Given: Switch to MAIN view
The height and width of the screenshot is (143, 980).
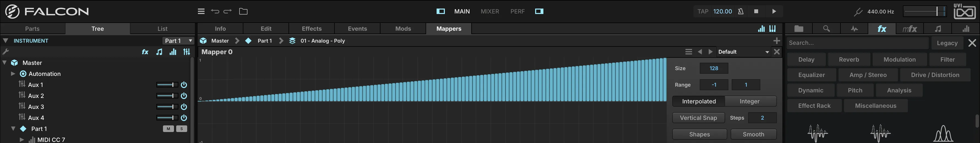Looking at the screenshot, I should coord(462,11).
